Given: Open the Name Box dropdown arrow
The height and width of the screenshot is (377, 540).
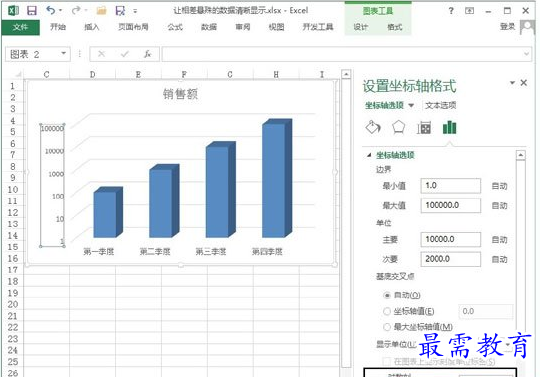Looking at the screenshot, I should [63, 53].
